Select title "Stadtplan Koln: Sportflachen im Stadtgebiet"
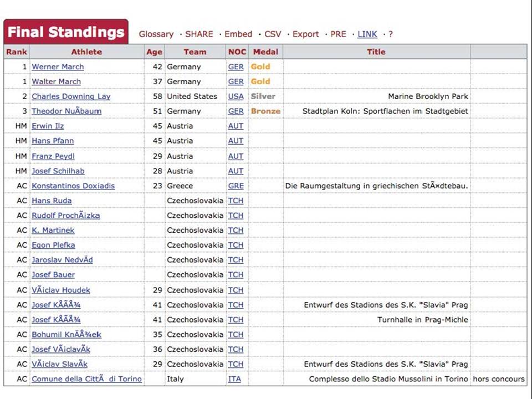This screenshot has width=532, height=399. pyautogui.click(x=386, y=111)
